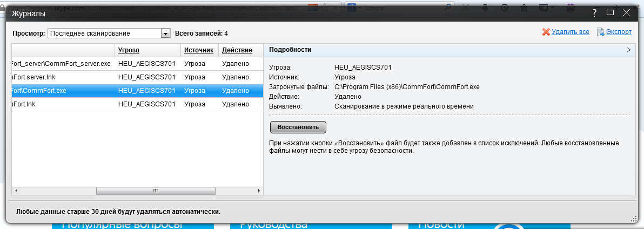644x229 pixels.
Task: Click the Удалить все link
Action: tap(570, 32)
